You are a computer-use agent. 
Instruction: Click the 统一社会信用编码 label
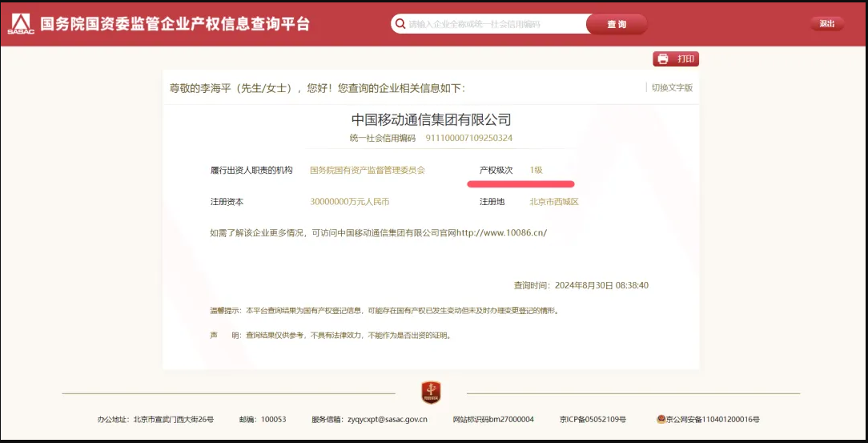383,138
